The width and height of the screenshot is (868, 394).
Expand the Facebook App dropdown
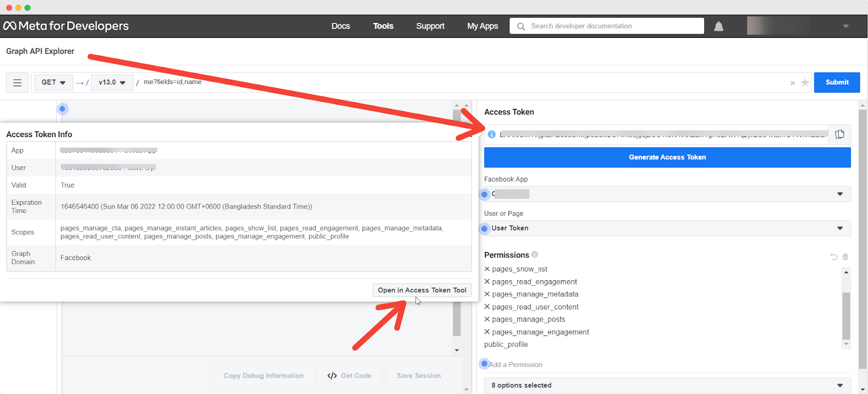pyautogui.click(x=840, y=194)
